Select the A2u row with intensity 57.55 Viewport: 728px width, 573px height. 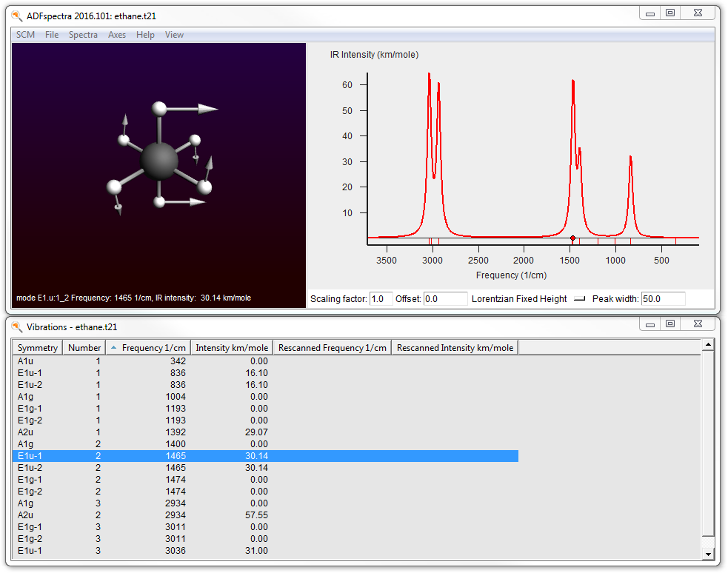[265, 515]
